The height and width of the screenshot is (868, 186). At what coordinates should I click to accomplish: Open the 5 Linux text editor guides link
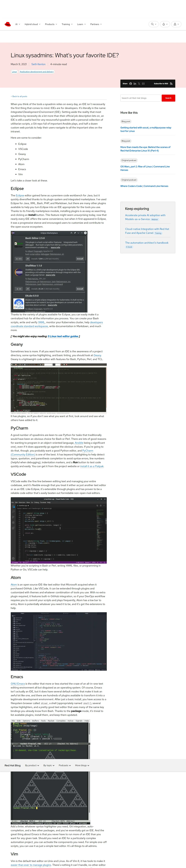tap(63, 336)
